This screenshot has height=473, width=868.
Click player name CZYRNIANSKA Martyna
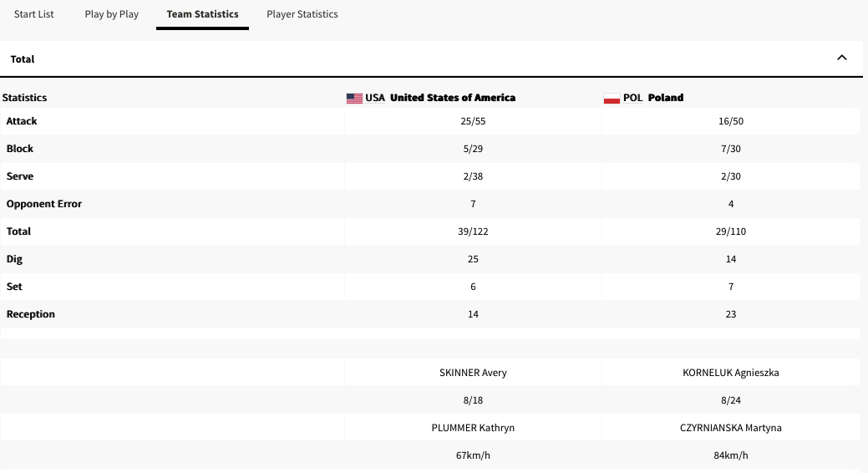click(x=730, y=428)
